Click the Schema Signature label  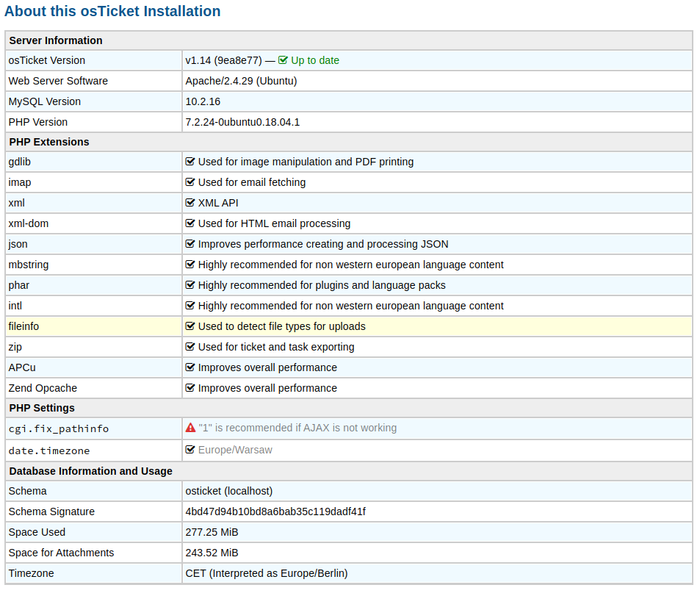point(51,511)
